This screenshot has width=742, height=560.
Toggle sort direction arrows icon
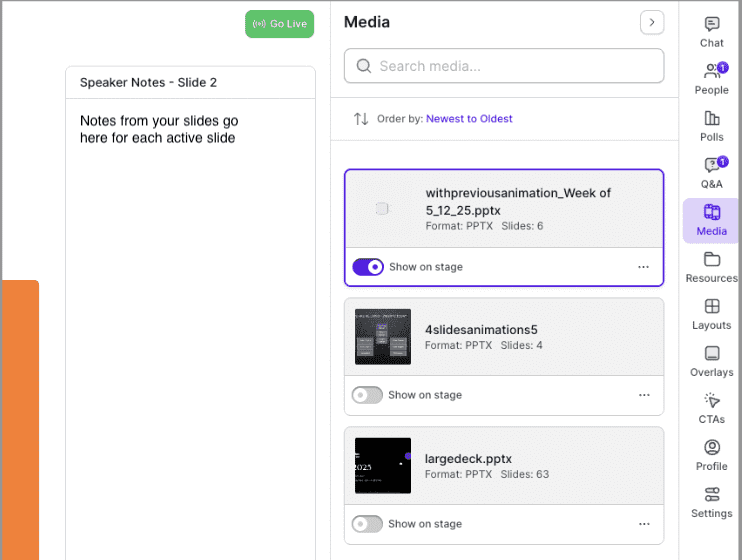pos(361,119)
